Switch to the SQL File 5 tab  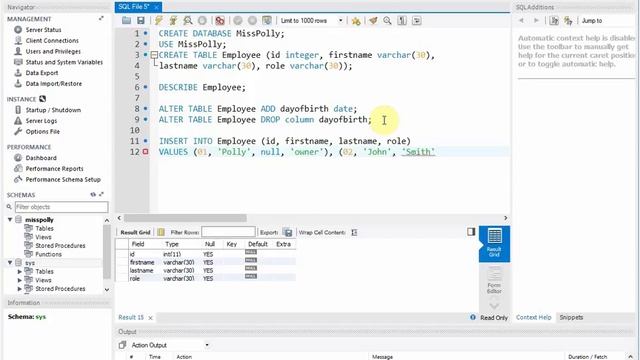pos(134,7)
